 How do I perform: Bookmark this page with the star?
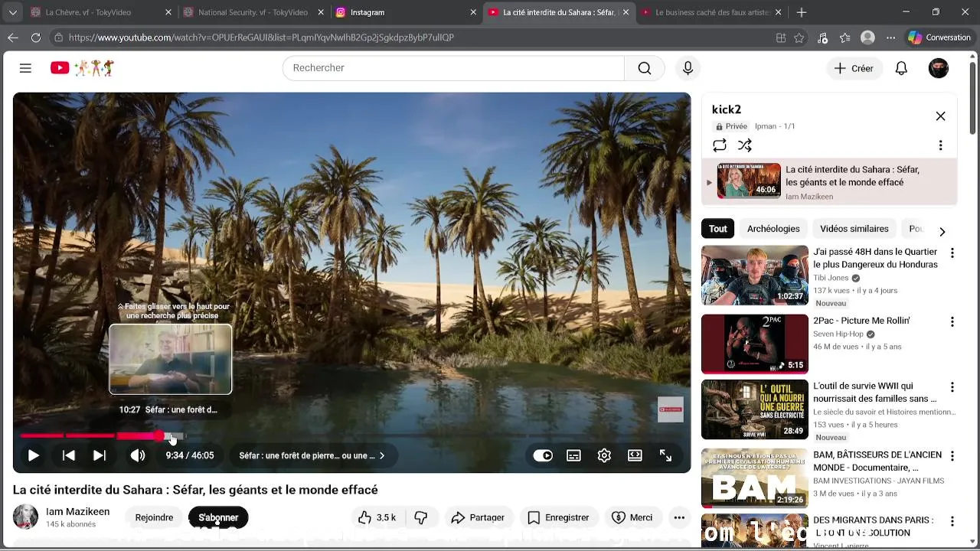[799, 37]
